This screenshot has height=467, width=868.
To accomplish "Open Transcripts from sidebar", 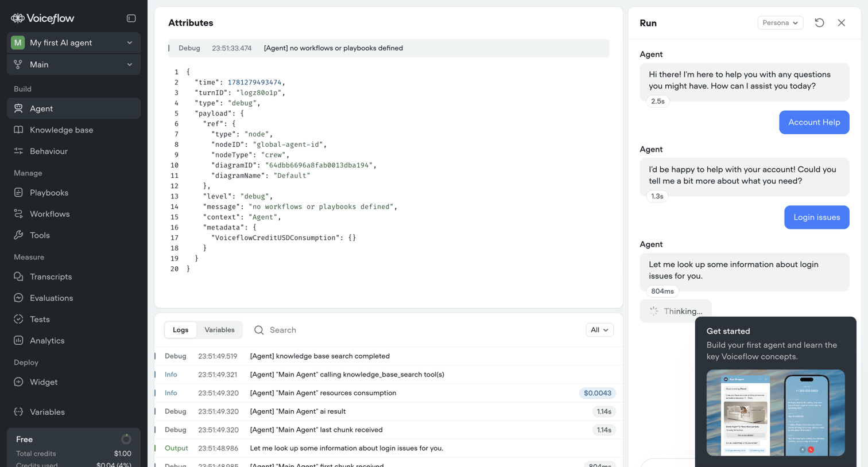I will click(51, 277).
